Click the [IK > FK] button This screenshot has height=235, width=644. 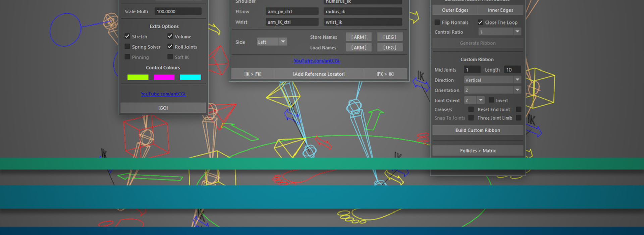(253, 74)
